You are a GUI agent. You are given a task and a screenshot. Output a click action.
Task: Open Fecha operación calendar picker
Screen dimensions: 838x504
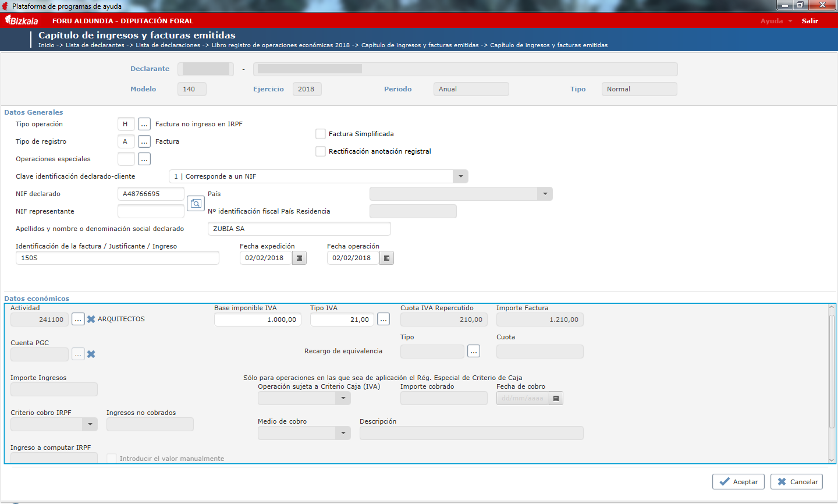pyautogui.click(x=386, y=258)
